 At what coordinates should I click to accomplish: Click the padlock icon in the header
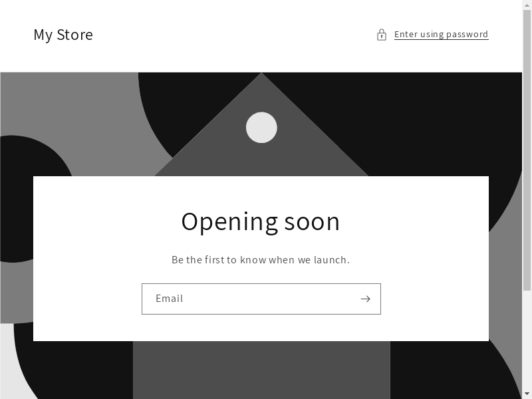pyautogui.click(x=381, y=35)
